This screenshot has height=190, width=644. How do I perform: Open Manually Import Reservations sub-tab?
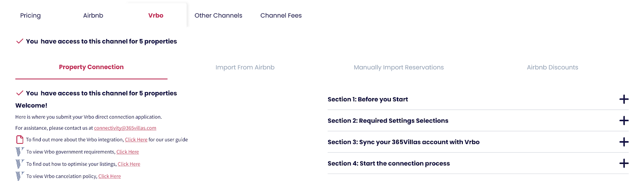[398, 67]
